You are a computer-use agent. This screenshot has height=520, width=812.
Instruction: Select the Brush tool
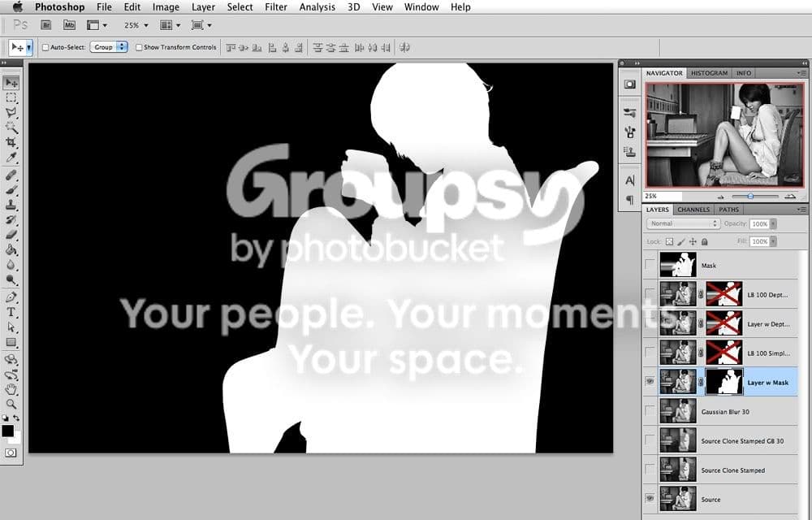pos(11,190)
